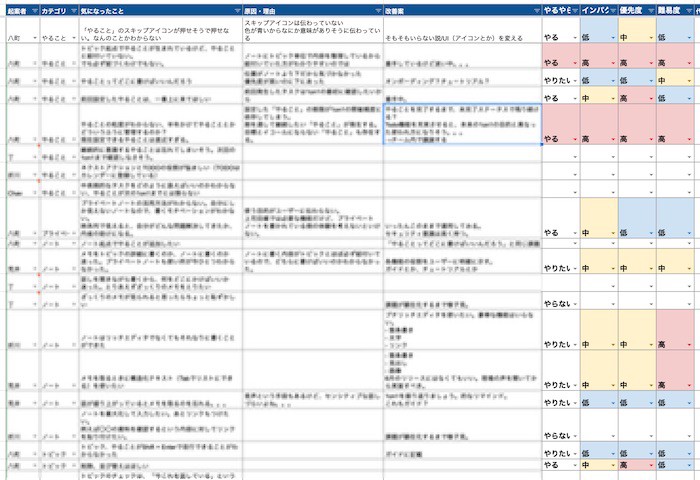Open the 八町 author dropdown in the スキップアイコン row

tap(35, 38)
